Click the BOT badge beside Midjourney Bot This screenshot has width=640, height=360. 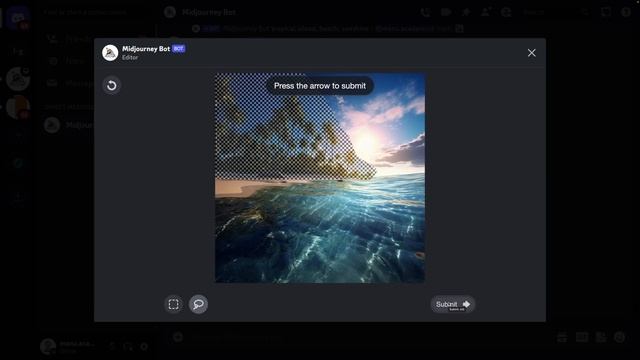(x=178, y=49)
